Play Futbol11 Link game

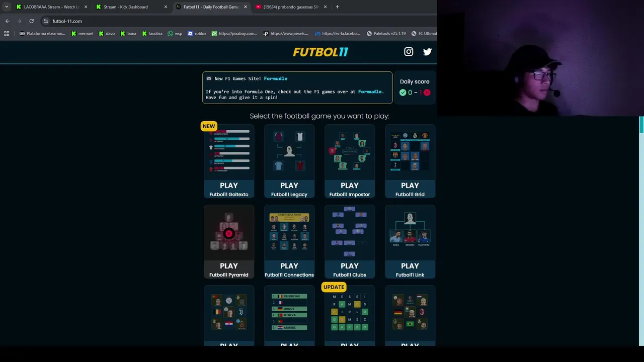[410, 269]
